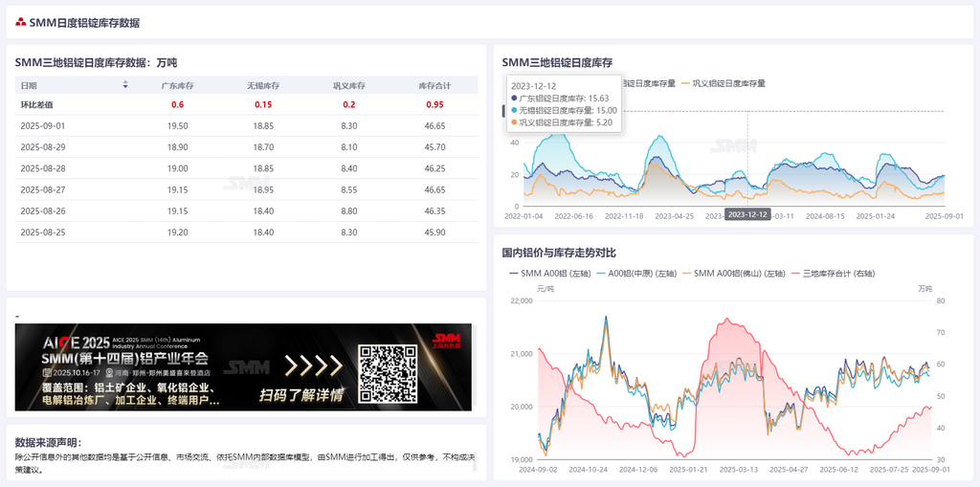Click 18.70 无锡库存 value for 2025-08-29
980x487 pixels.
262,147
